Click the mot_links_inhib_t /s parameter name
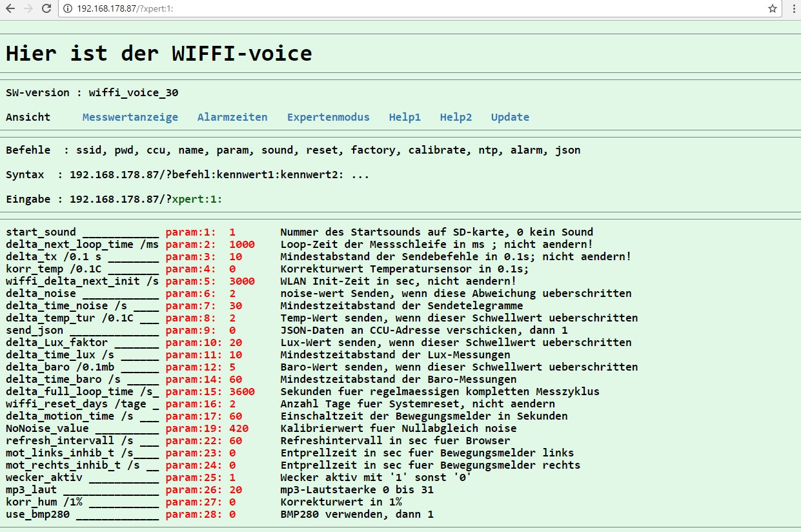The width and height of the screenshot is (801, 532). coord(70,453)
